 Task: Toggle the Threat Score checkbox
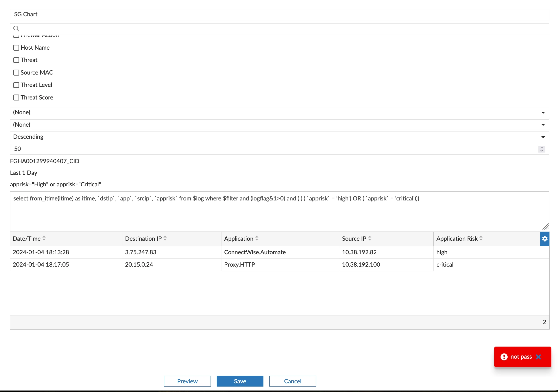point(16,98)
